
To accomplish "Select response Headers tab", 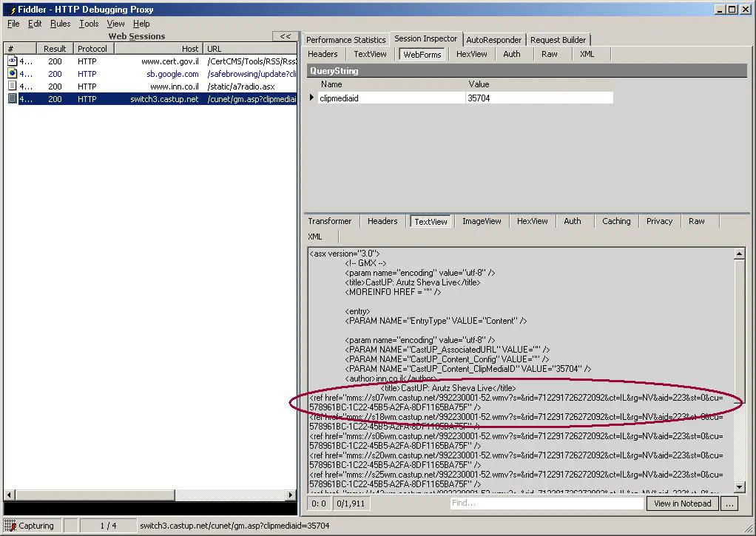I will pyautogui.click(x=382, y=221).
